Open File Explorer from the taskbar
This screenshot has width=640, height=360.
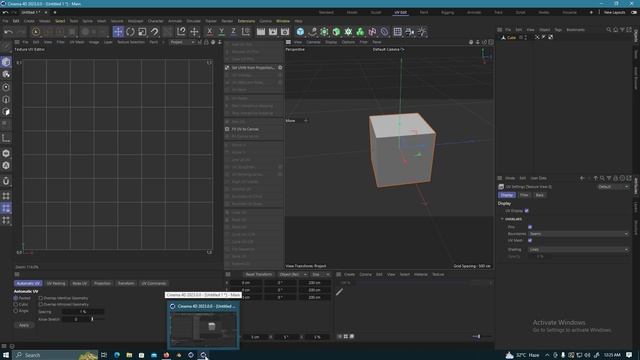pos(129,355)
